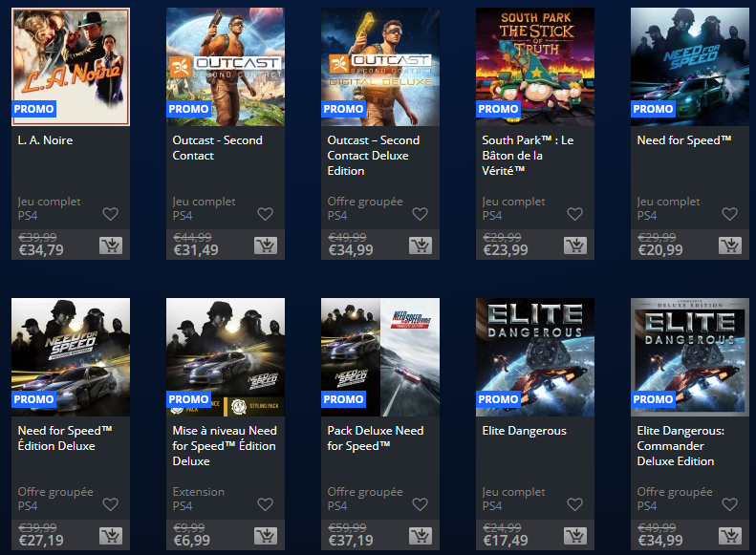Add Elite Dangerous Commander Deluxe Edition to cart
The width and height of the screenshot is (756, 555).
pos(730,536)
